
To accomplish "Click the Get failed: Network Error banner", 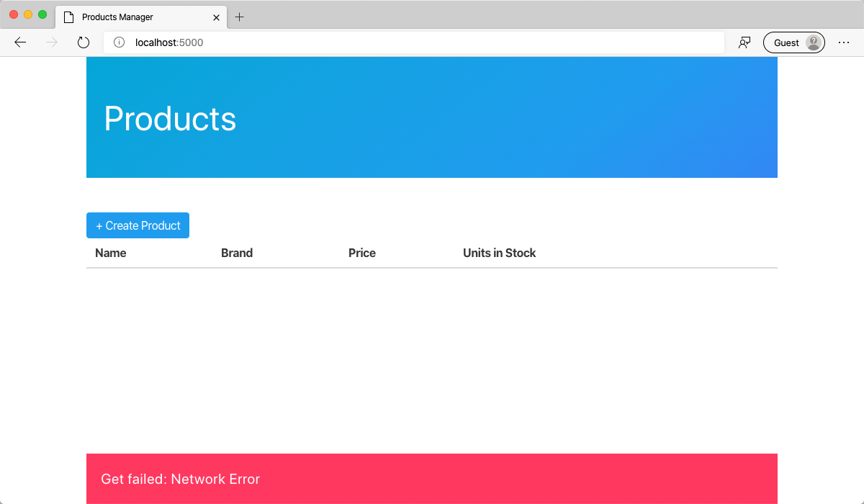I will pyautogui.click(x=432, y=479).
